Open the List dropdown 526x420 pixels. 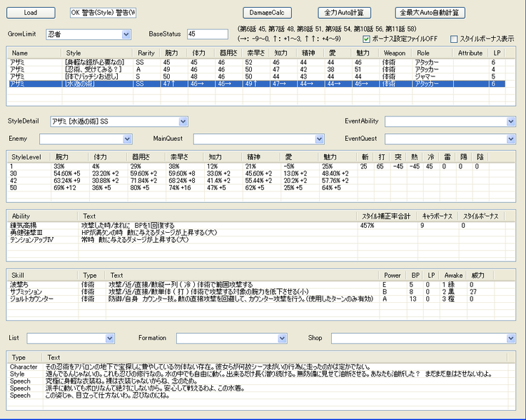click(109, 339)
